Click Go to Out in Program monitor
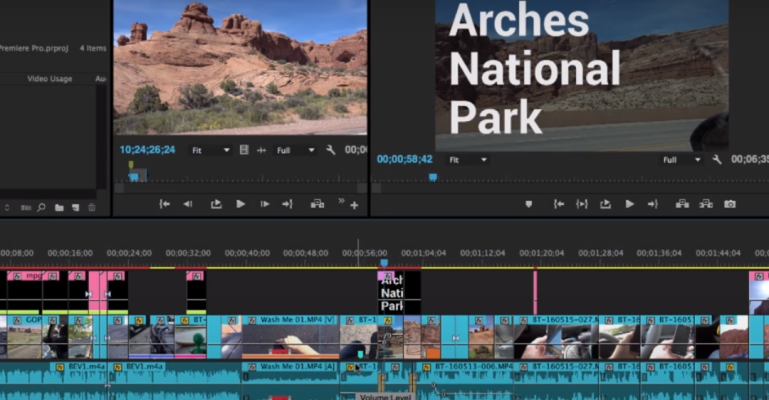This screenshot has width=769, height=400. (652, 204)
